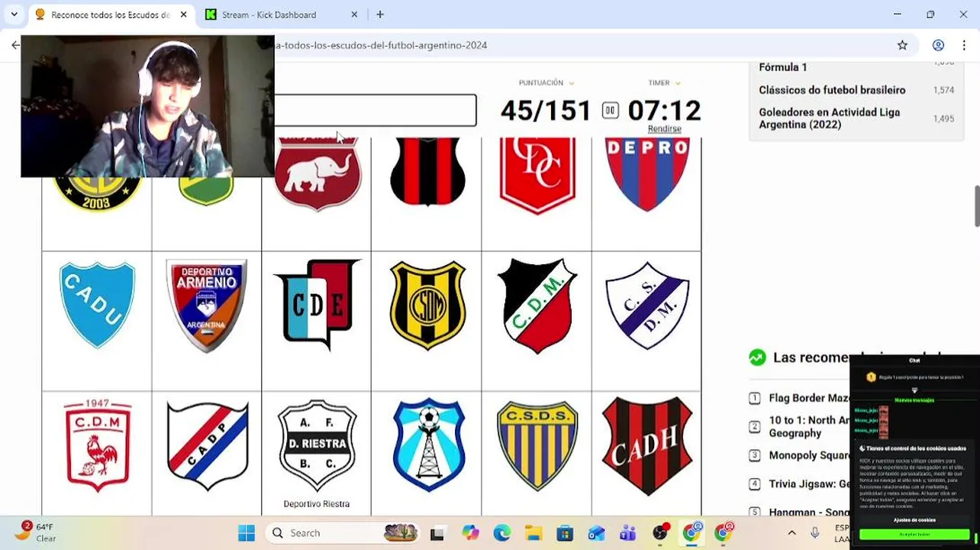
Task: Click the taskbar Search box
Action: pyautogui.click(x=344, y=533)
